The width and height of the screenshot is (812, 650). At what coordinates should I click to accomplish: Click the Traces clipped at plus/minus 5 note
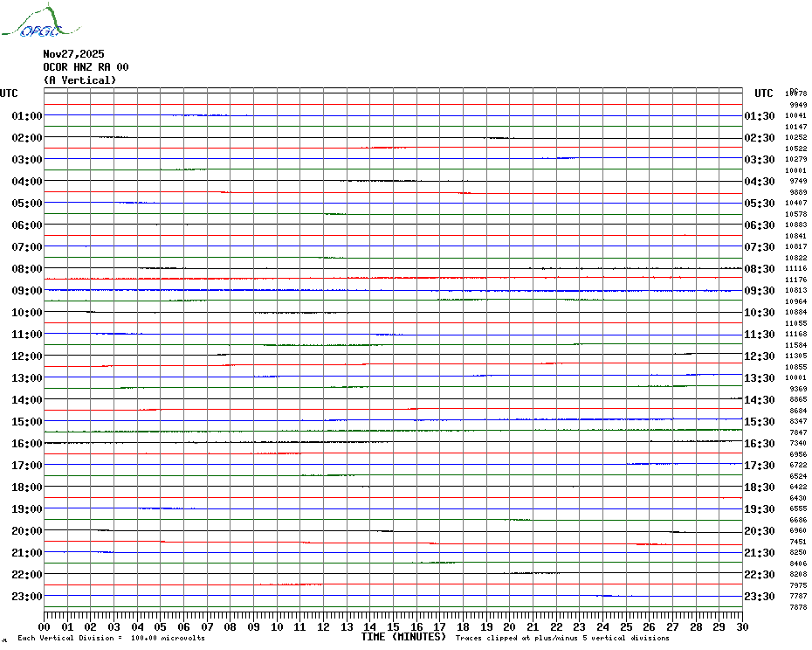562,638
